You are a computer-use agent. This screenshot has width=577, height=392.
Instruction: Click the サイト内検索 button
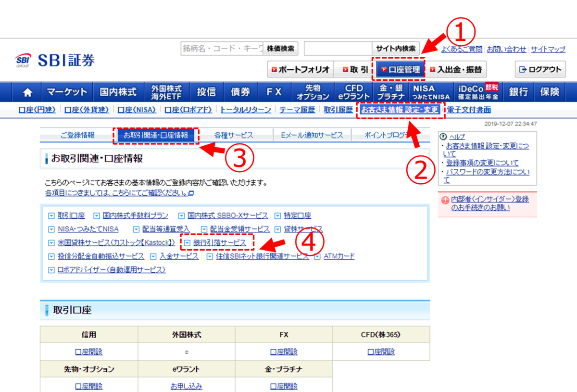click(396, 49)
